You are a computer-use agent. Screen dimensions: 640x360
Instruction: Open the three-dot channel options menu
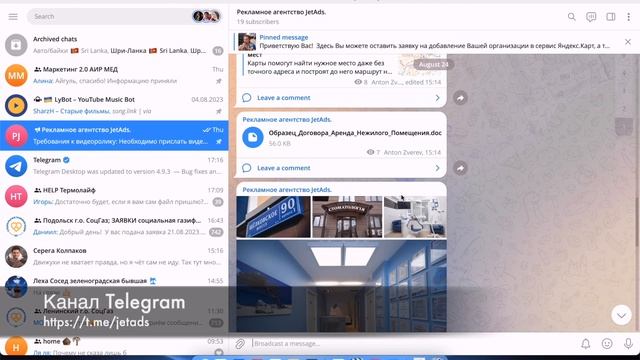tap(629, 17)
